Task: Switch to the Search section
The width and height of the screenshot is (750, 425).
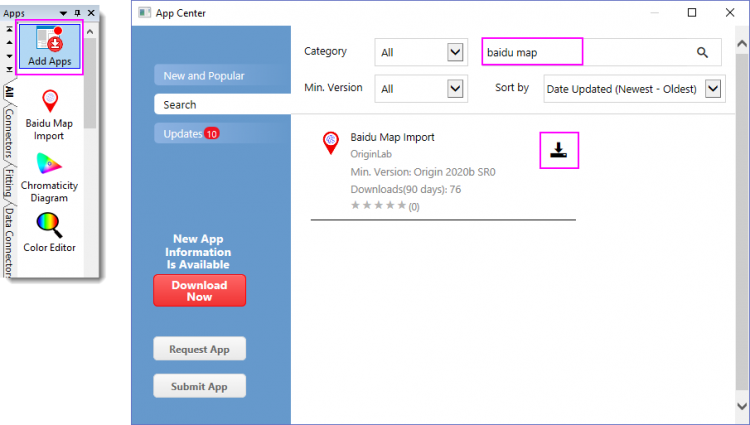Action: [x=222, y=104]
